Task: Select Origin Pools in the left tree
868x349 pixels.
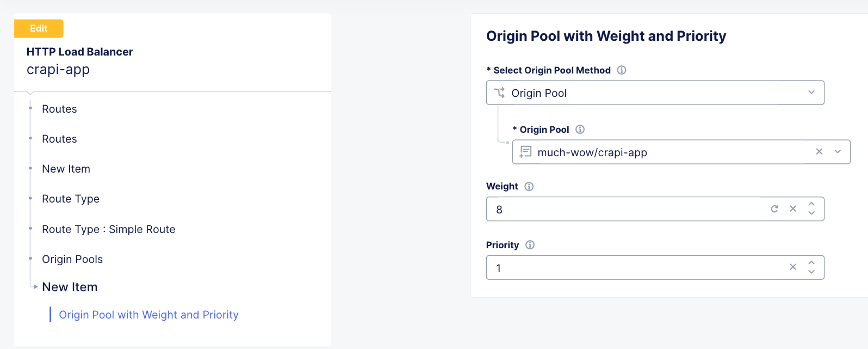Action: click(x=72, y=259)
